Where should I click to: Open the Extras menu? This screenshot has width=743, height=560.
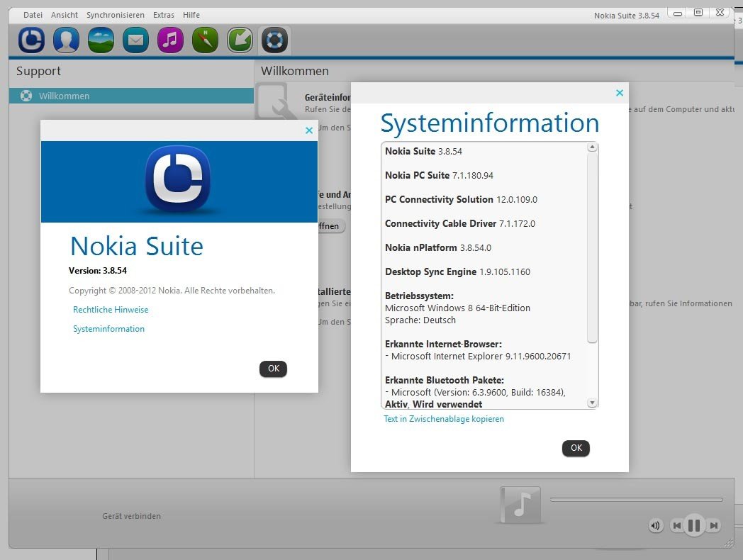pos(164,15)
